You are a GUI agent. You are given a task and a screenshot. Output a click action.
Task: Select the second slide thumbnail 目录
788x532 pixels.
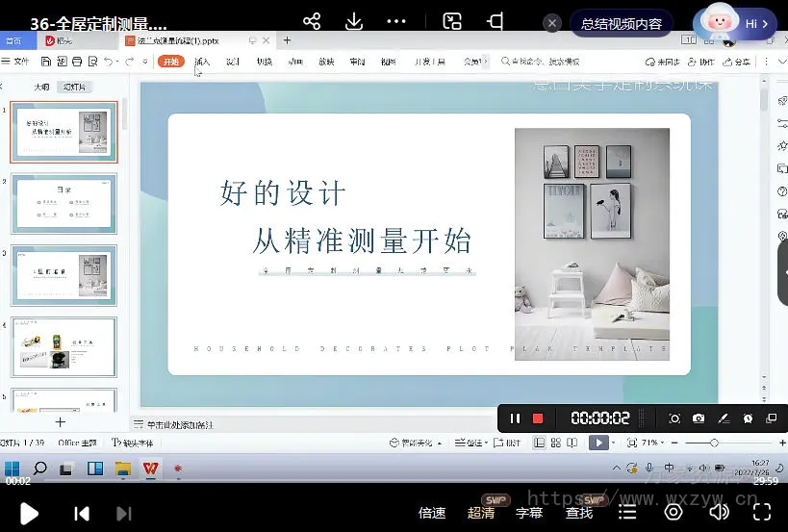tap(64, 204)
